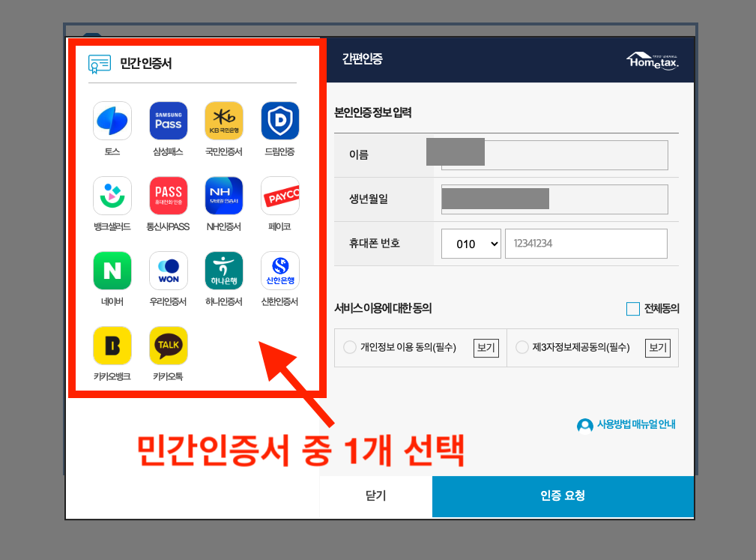The height and width of the screenshot is (560, 756).
Task: Select the 뱅크샐러드 icon
Action: click(x=112, y=195)
